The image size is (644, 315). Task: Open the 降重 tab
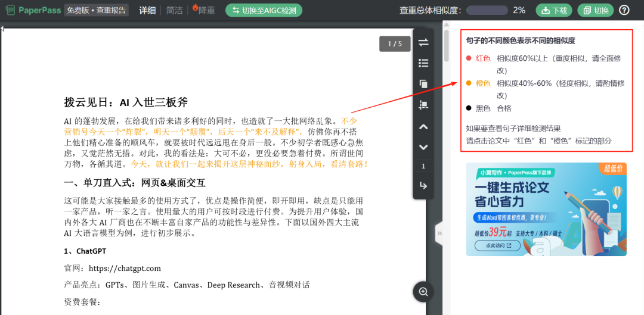[203, 10]
